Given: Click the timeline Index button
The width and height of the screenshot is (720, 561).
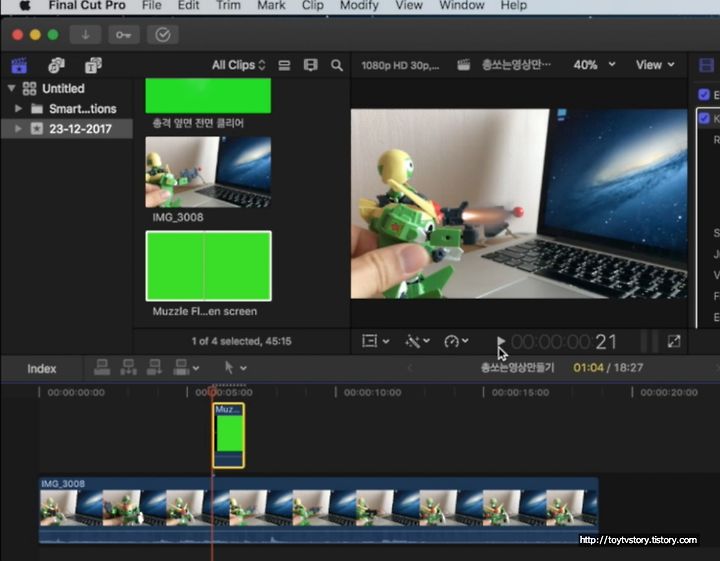Looking at the screenshot, I should (41, 368).
